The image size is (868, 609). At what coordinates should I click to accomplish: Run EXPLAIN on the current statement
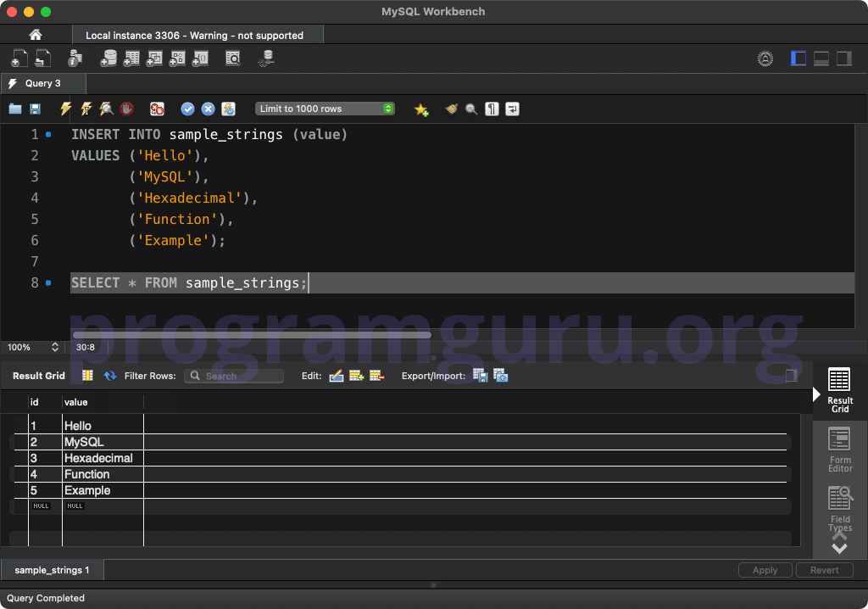coord(106,109)
